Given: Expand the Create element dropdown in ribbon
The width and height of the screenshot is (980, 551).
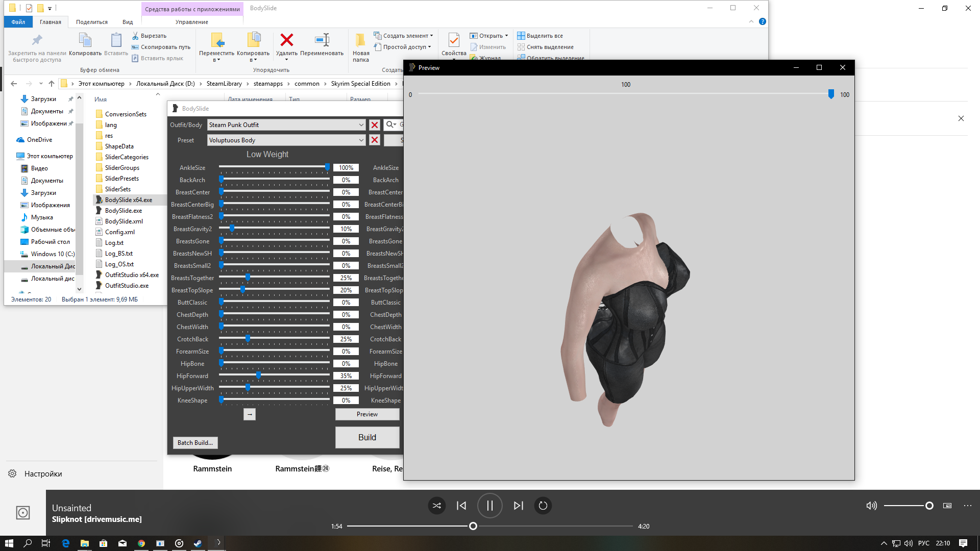Looking at the screenshot, I should tap(431, 36).
